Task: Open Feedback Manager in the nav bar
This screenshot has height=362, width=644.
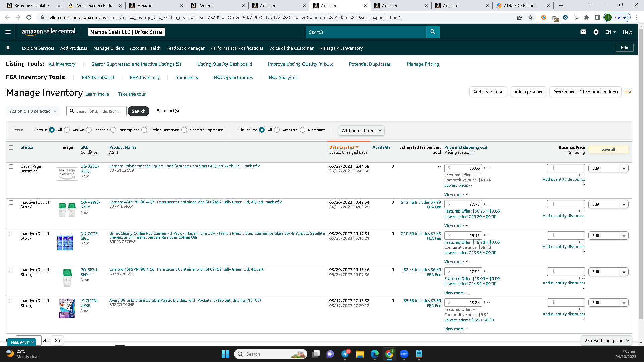Action: 185,48
